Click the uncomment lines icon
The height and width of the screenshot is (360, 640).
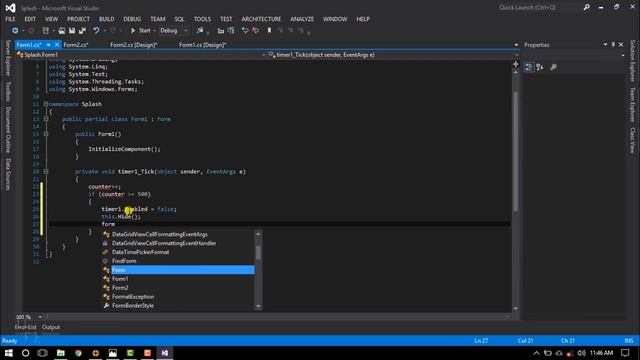click(256, 31)
